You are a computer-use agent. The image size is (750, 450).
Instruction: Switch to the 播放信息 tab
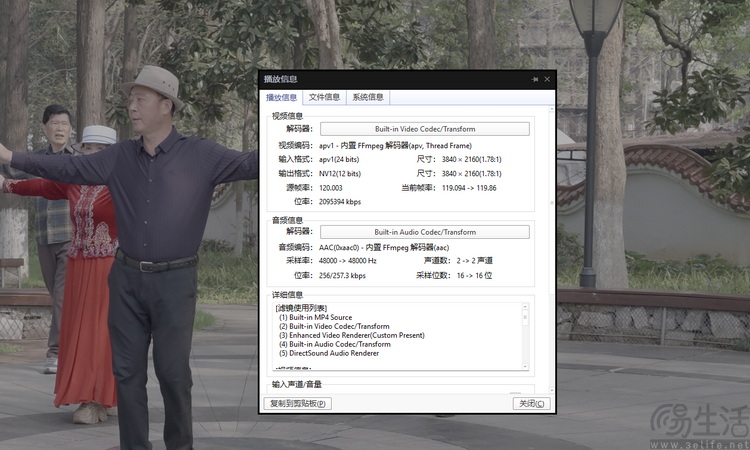(281, 97)
